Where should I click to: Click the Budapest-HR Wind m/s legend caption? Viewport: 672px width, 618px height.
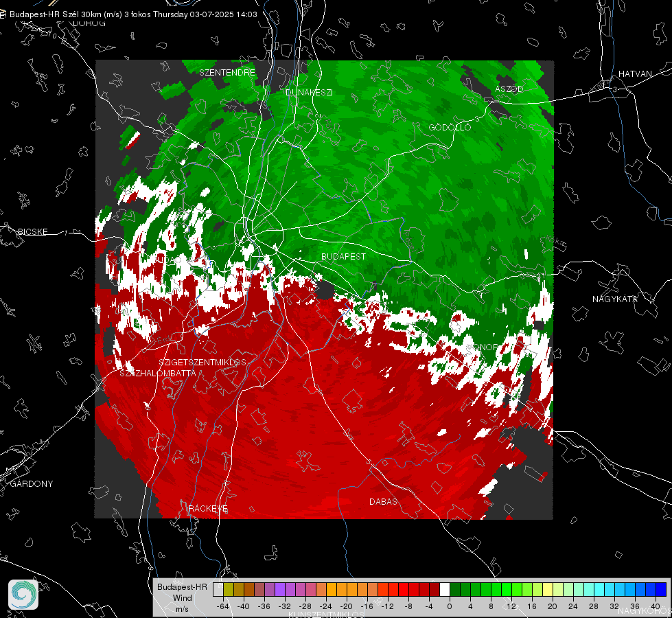(182, 598)
